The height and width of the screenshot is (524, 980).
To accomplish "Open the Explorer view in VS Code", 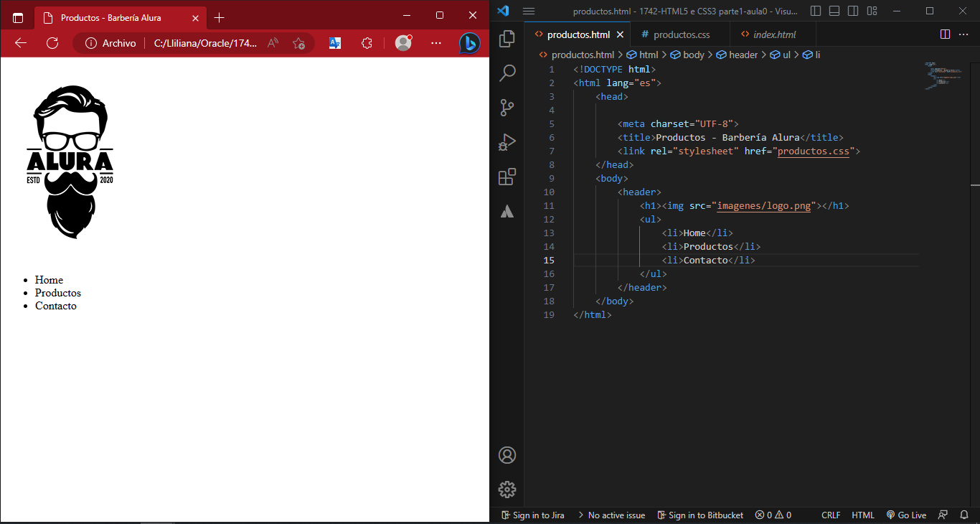I will click(507, 38).
